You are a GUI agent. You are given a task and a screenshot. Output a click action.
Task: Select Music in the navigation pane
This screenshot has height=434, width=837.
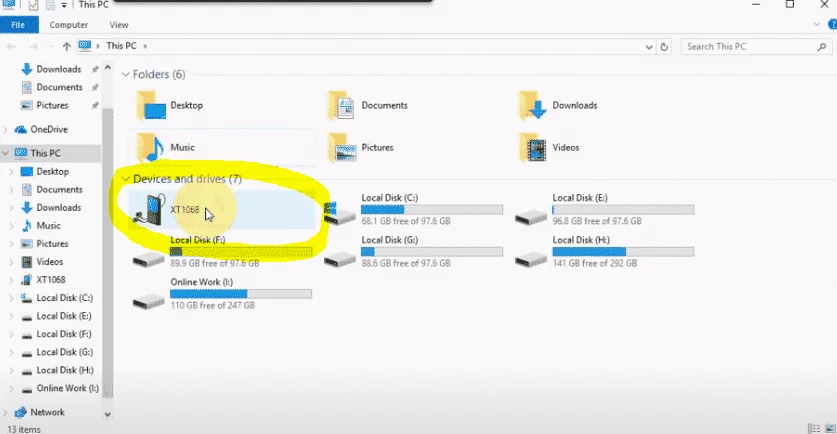[x=48, y=226]
